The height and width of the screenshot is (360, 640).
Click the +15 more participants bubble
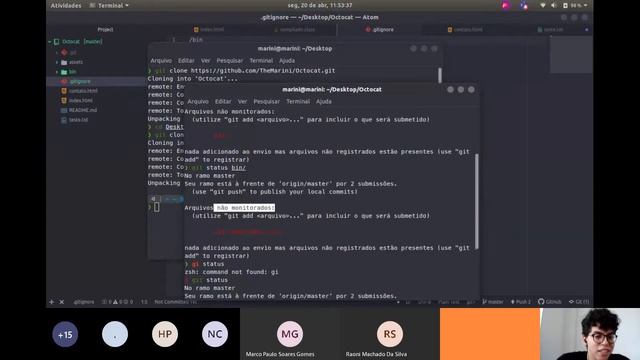coord(65,335)
